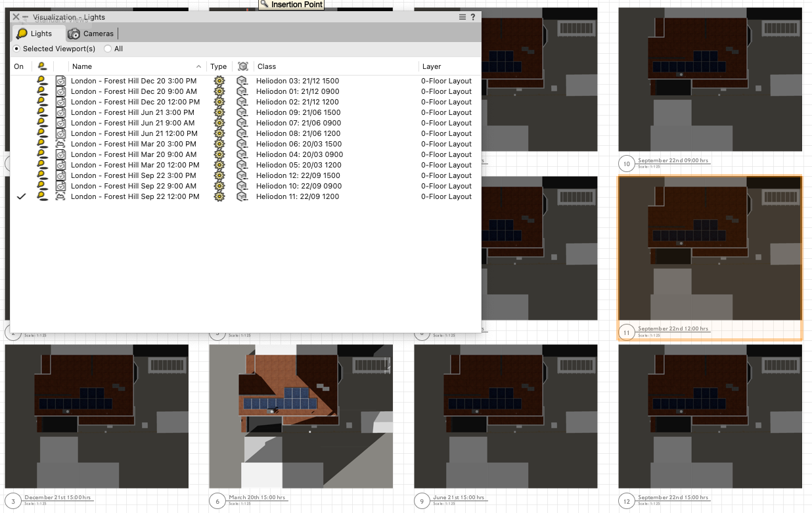
Task: Turn on the Dec 20 9:00 AM light
Action: click(21, 91)
